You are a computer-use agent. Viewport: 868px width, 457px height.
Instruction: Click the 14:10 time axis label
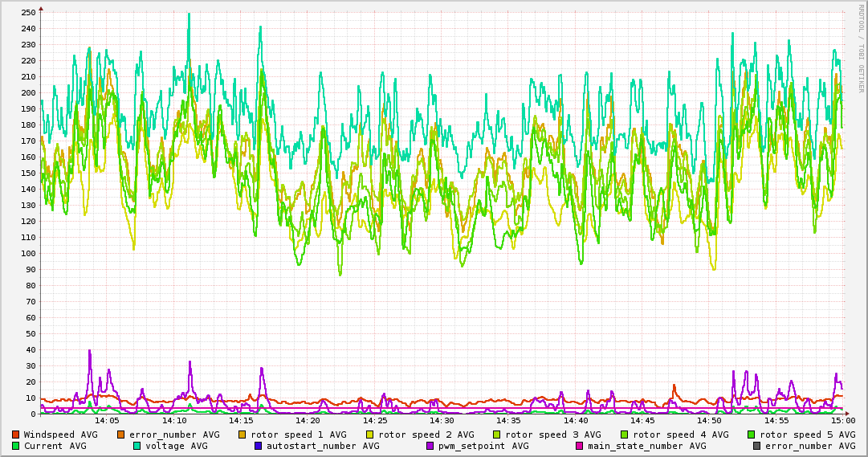point(173,421)
